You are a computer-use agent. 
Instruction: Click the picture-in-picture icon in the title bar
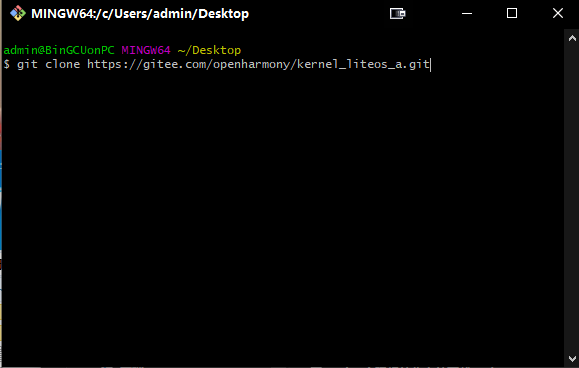tap(398, 14)
